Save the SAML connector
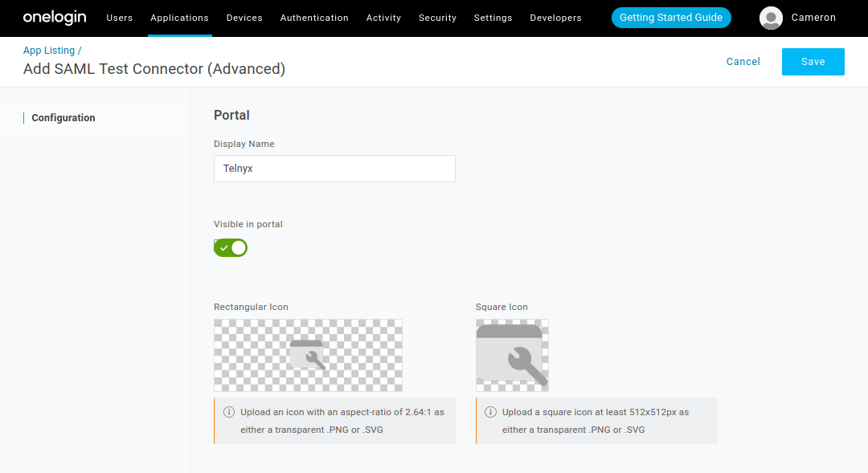Image resolution: width=868 pixels, height=473 pixels. (x=813, y=62)
